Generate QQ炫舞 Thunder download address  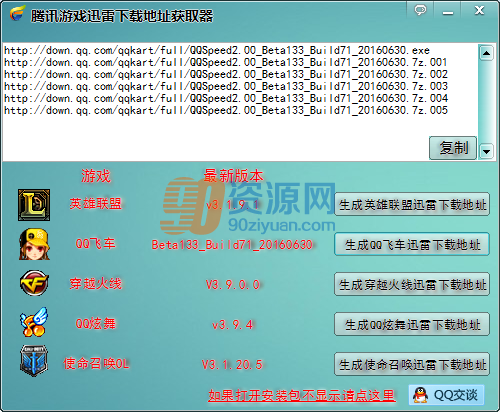[x=412, y=324]
